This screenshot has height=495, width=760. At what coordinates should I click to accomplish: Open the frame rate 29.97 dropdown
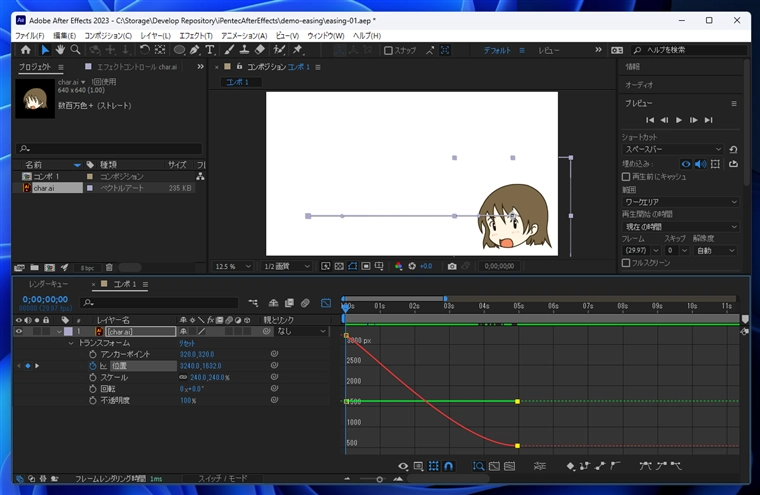click(x=641, y=250)
